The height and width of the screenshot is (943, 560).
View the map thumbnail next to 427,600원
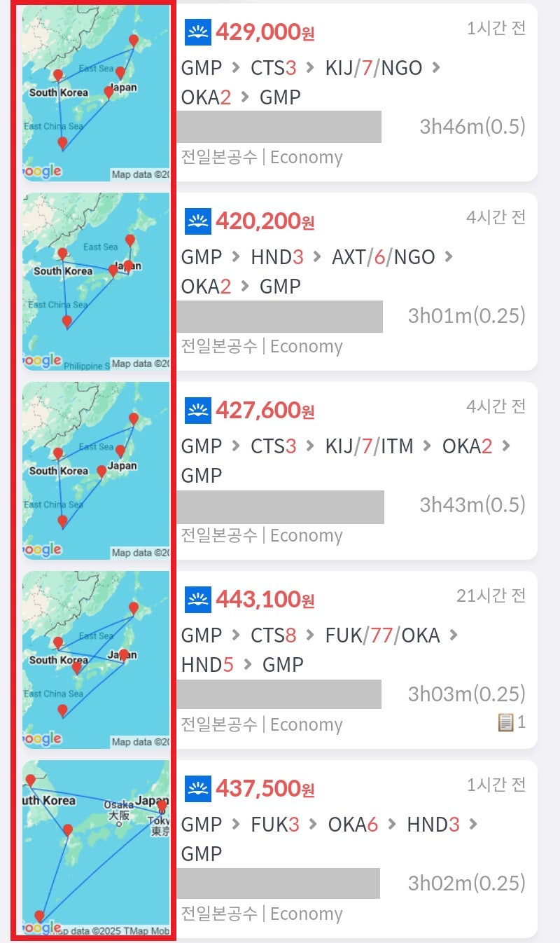point(96,471)
